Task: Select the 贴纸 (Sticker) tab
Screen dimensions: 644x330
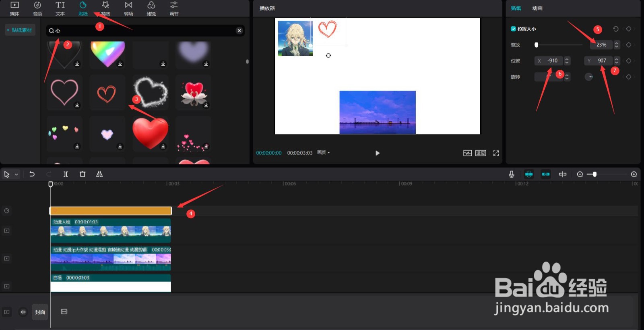Action: 83,8
